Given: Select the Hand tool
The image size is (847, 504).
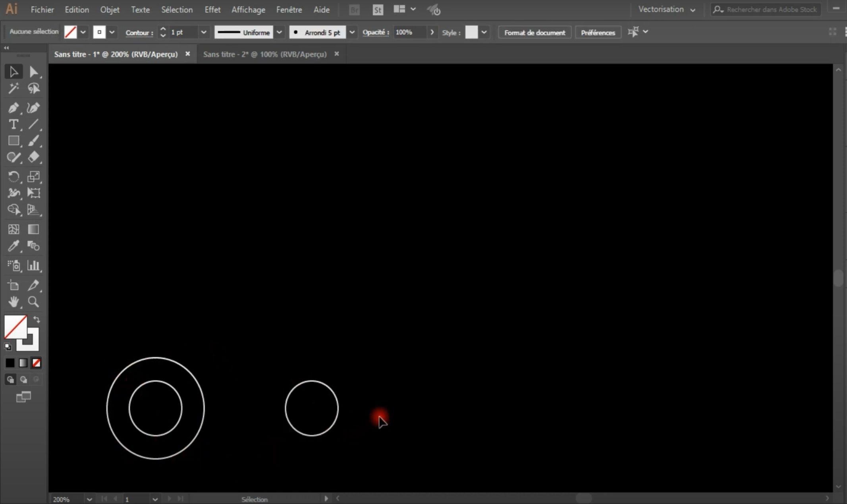Looking at the screenshot, I should [x=13, y=302].
